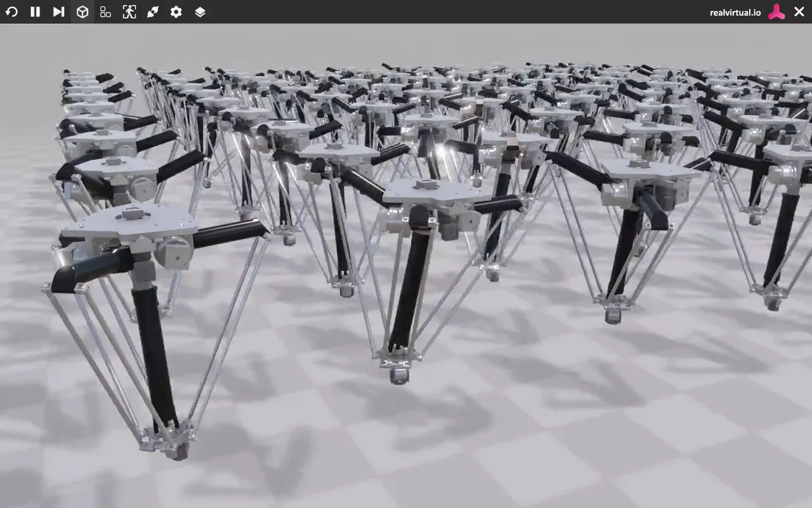Screen dimensions: 812x508
Task: Open the layers stack icon
Action: [200, 11]
